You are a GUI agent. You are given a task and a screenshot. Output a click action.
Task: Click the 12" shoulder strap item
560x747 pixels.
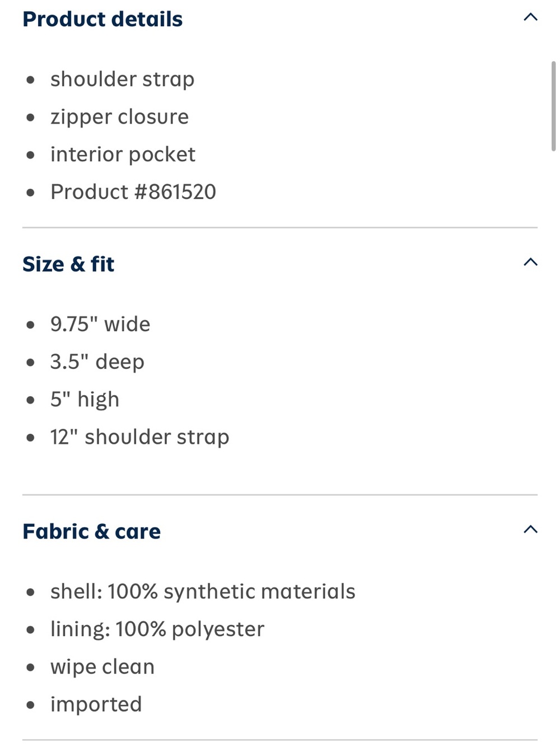click(x=140, y=437)
